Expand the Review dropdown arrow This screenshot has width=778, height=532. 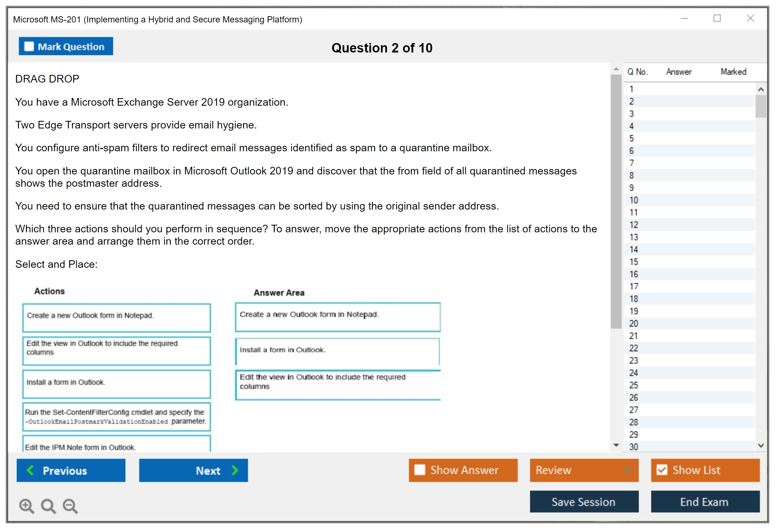pos(628,470)
